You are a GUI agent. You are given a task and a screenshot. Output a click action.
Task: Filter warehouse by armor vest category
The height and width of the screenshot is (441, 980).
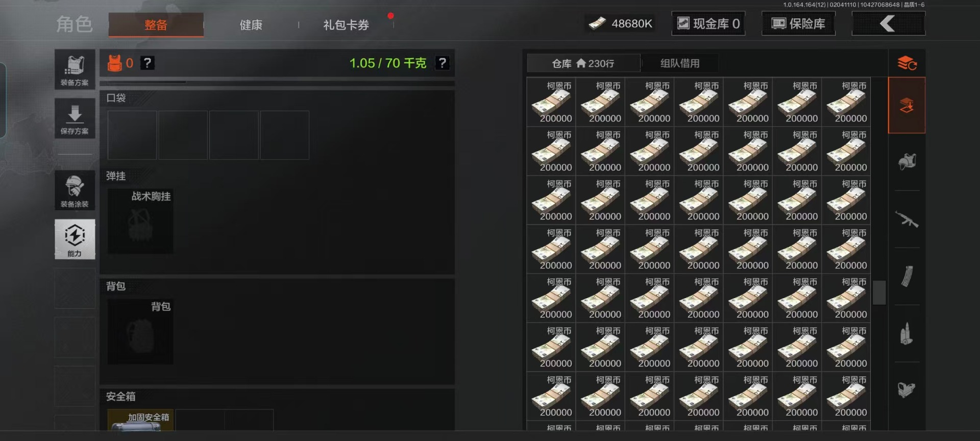(x=906, y=162)
